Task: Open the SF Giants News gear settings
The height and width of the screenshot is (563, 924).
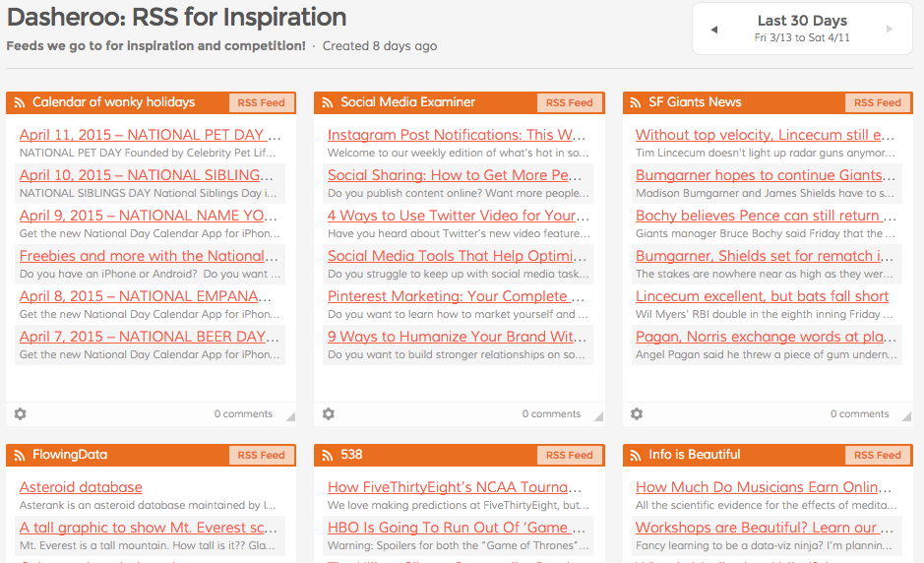Action: point(637,414)
